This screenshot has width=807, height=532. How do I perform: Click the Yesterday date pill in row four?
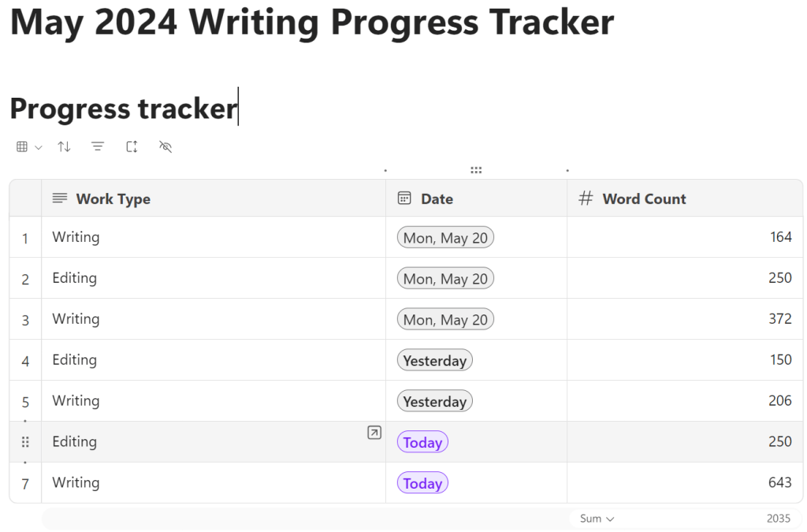tap(435, 361)
